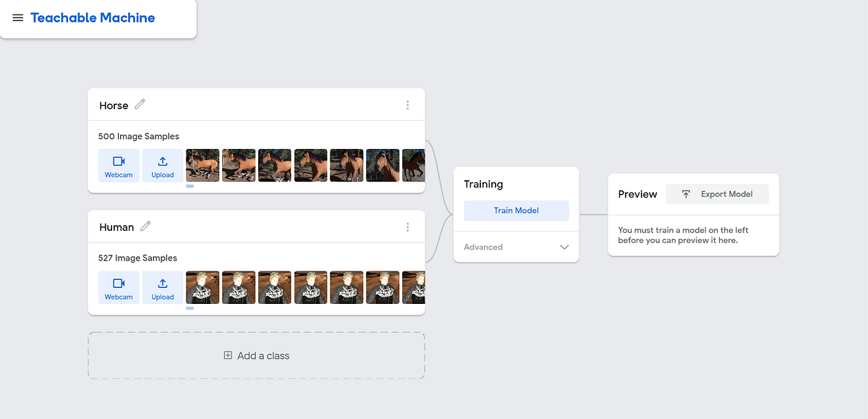Click the Teachable Machine title link
Screen dimensions: 868x419
93,18
